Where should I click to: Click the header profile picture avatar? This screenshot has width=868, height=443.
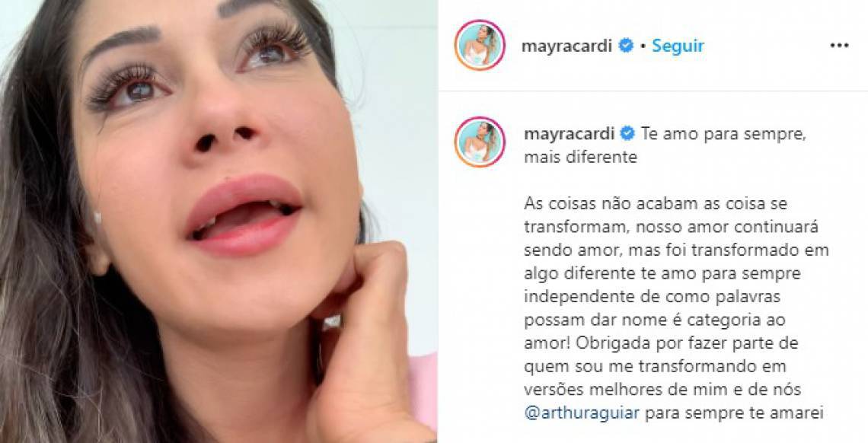point(480,46)
